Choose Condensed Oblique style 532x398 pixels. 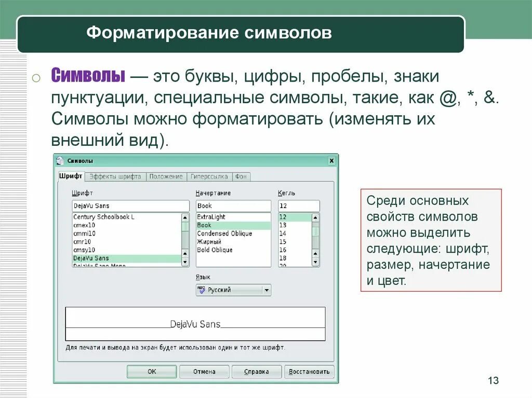(x=233, y=234)
